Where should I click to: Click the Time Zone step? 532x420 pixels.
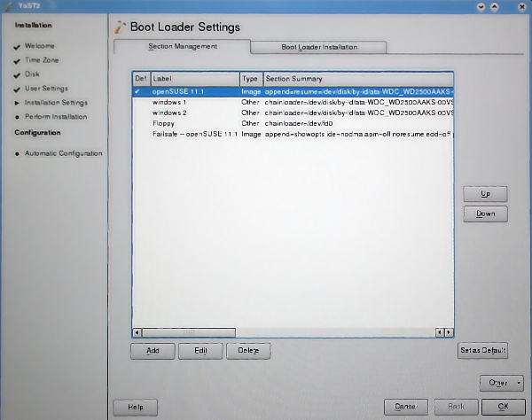pyautogui.click(x=42, y=60)
